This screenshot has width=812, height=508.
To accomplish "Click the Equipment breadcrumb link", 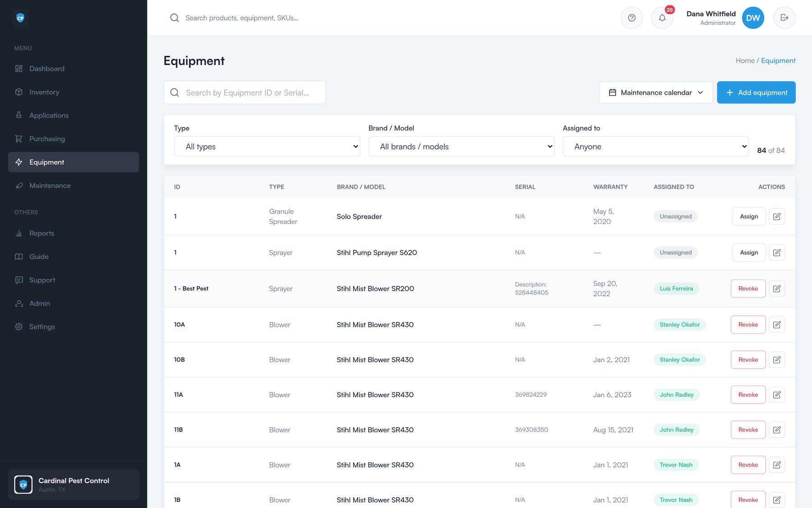I will pos(778,61).
